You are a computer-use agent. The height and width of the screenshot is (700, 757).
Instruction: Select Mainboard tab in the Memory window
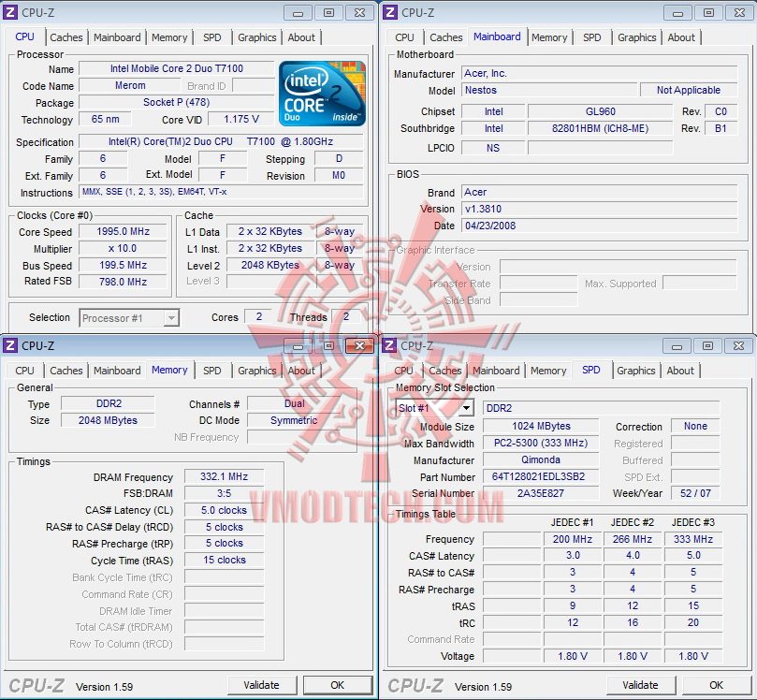[117, 371]
